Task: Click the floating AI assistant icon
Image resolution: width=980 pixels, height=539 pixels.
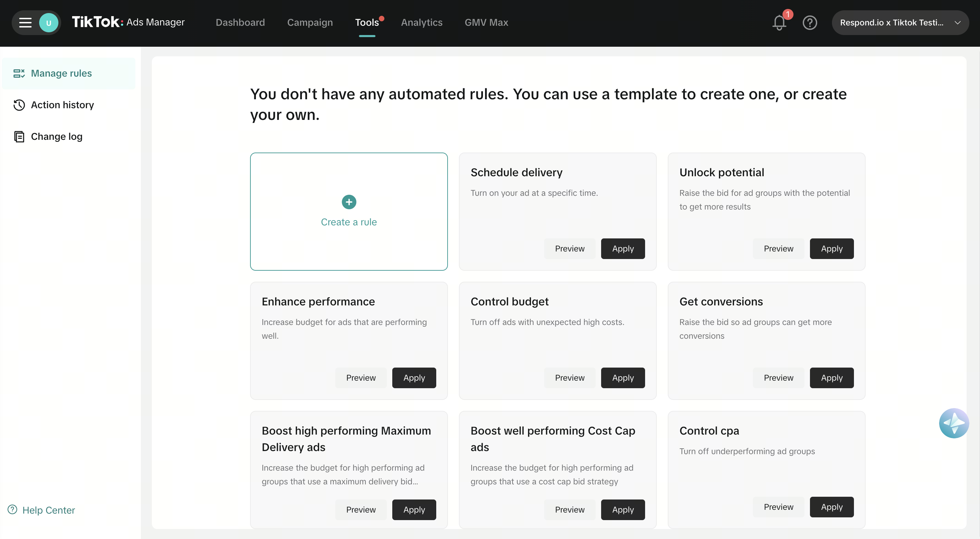Action: click(x=954, y=423)
